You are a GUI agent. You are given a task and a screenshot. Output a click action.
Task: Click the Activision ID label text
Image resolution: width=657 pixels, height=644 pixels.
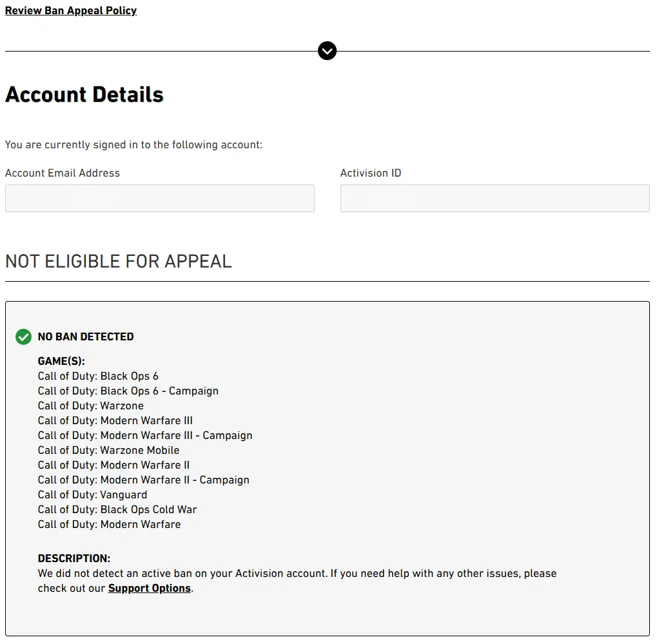[x=371, y=173]
